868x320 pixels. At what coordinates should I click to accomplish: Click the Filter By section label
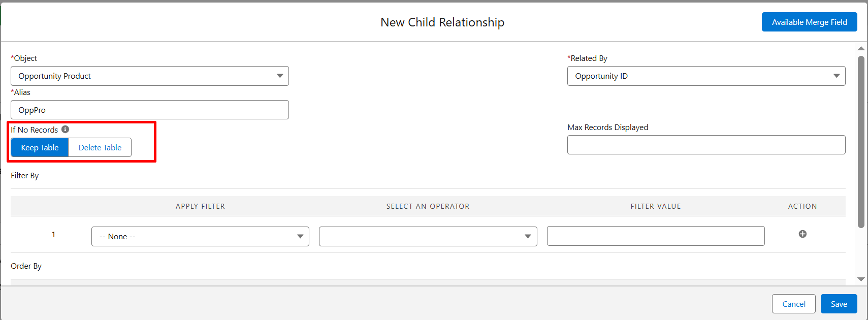tap(25, 176)
